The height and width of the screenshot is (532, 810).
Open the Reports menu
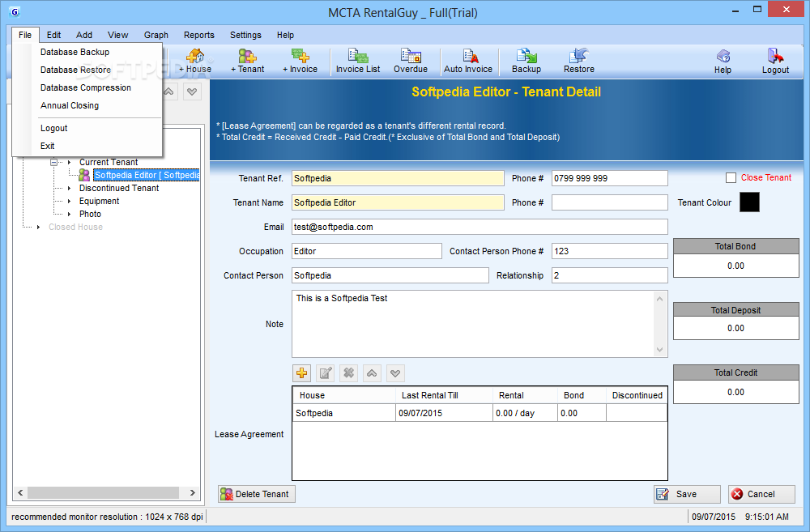click(199, 35)
